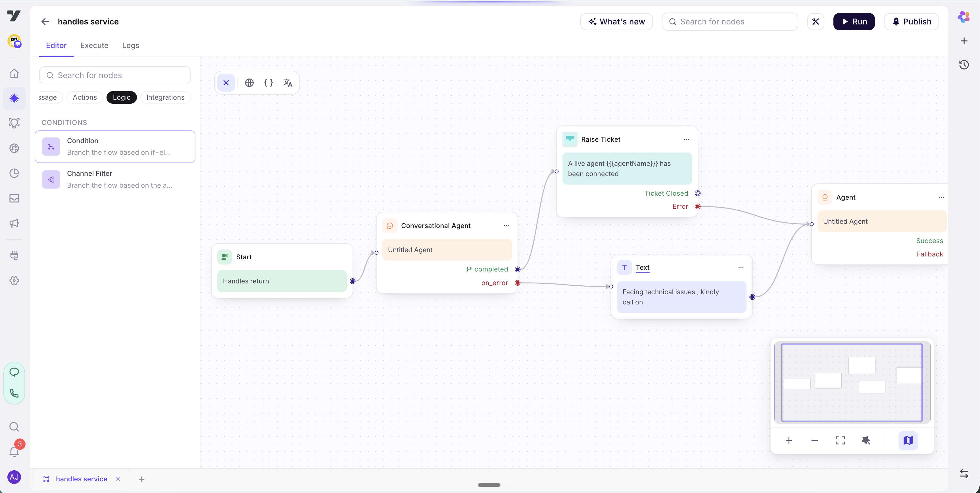Click Untitled Agent in Conversational Agent node
Image resolution: width=980 pixels, height=493 pixels.
[447, 250]
